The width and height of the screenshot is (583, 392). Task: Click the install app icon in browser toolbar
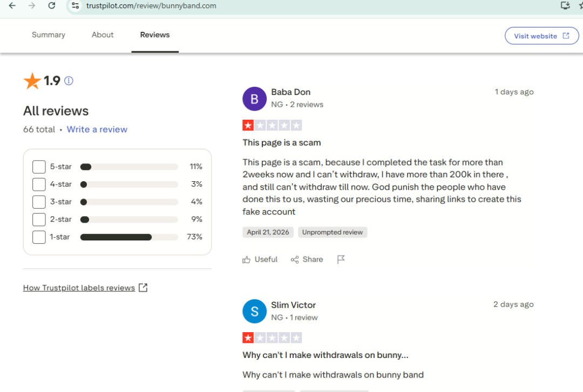[565, 5]
